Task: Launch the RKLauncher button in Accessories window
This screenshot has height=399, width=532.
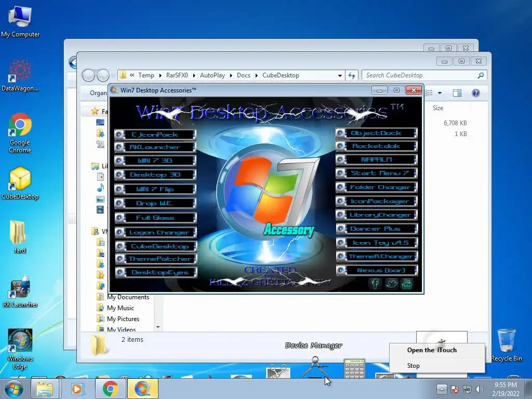Action: pos(155,147)
